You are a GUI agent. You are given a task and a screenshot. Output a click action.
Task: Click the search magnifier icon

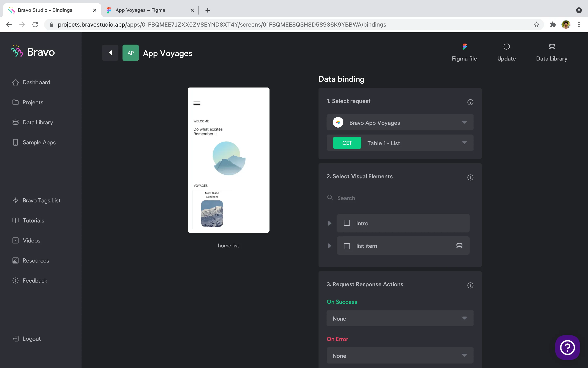click(x=330, y=197)
